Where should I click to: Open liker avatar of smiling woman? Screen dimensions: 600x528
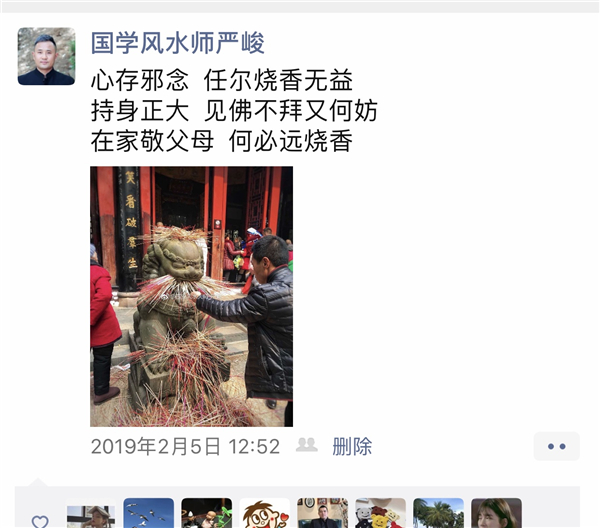(496, 513)
